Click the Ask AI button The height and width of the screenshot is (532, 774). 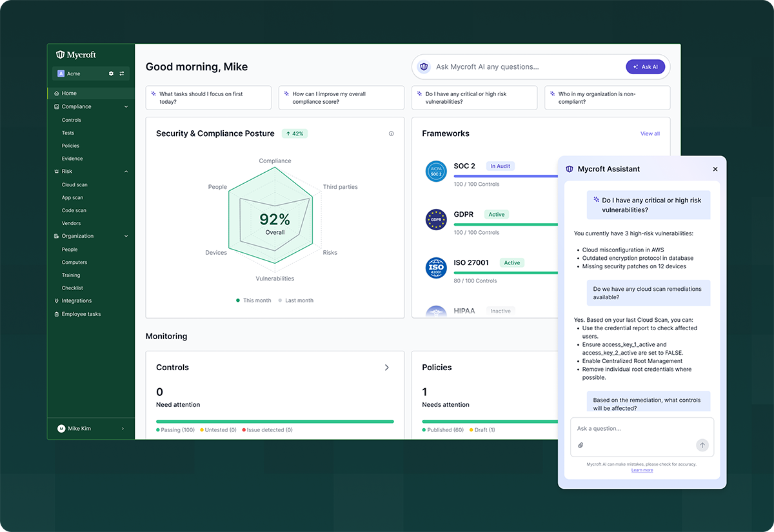[645, 66]
